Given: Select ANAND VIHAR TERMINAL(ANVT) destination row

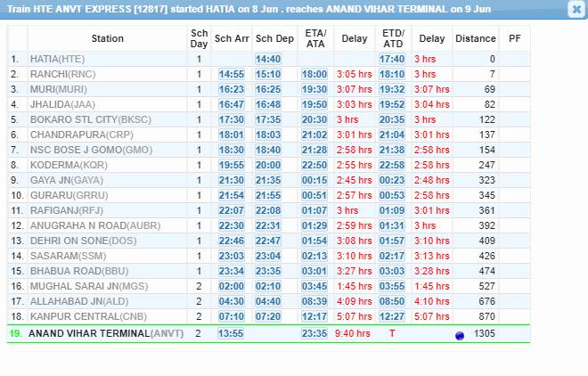Looking at the screenshot, I should [x=106, y=333].
